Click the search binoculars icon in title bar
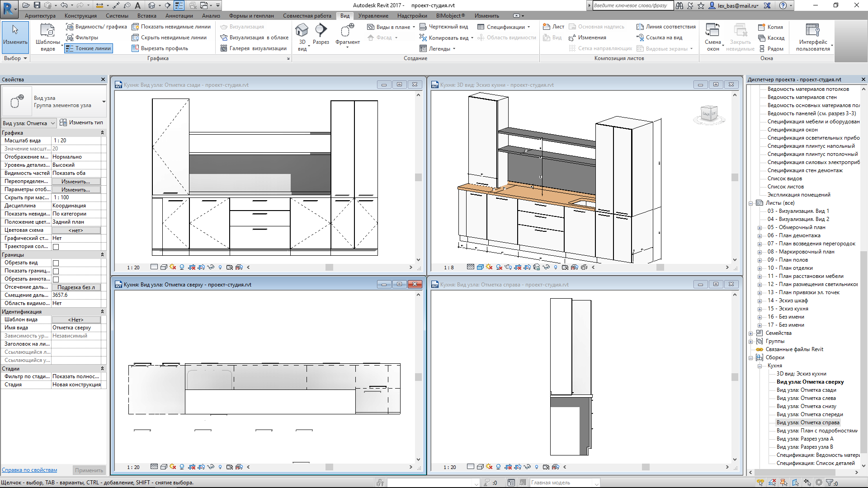The height and width of the screenshot is (488, 868). tap(679, 5)
